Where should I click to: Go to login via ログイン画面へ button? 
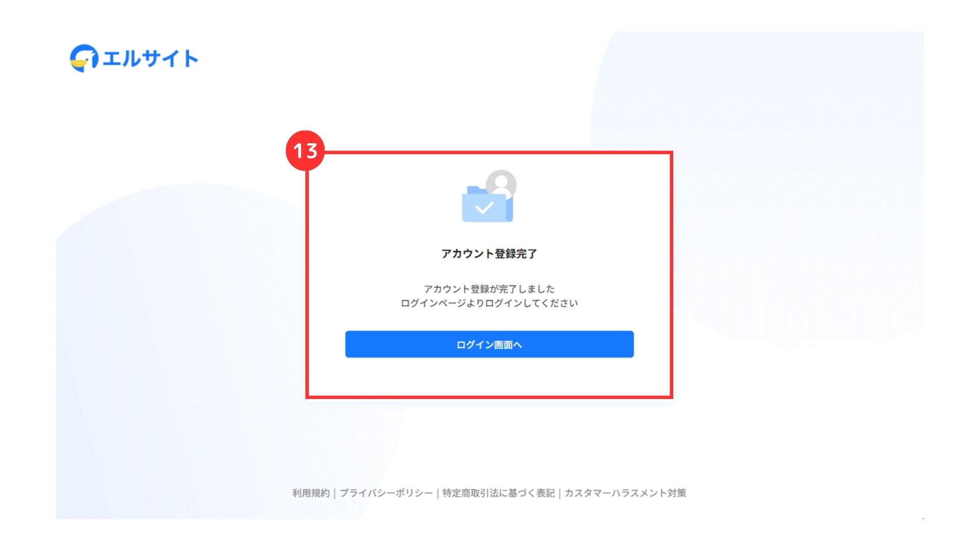pyautogui.click(x=489, y=344)
